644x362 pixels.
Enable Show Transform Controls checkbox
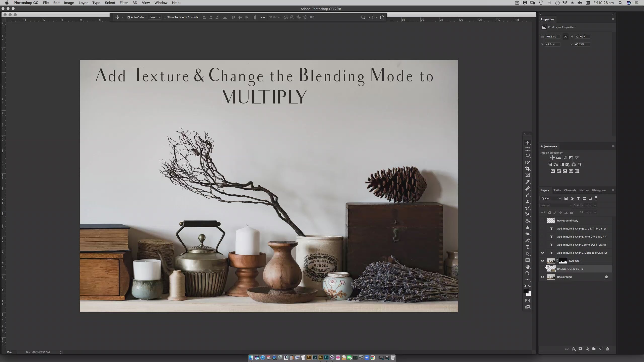coord(165,17)
